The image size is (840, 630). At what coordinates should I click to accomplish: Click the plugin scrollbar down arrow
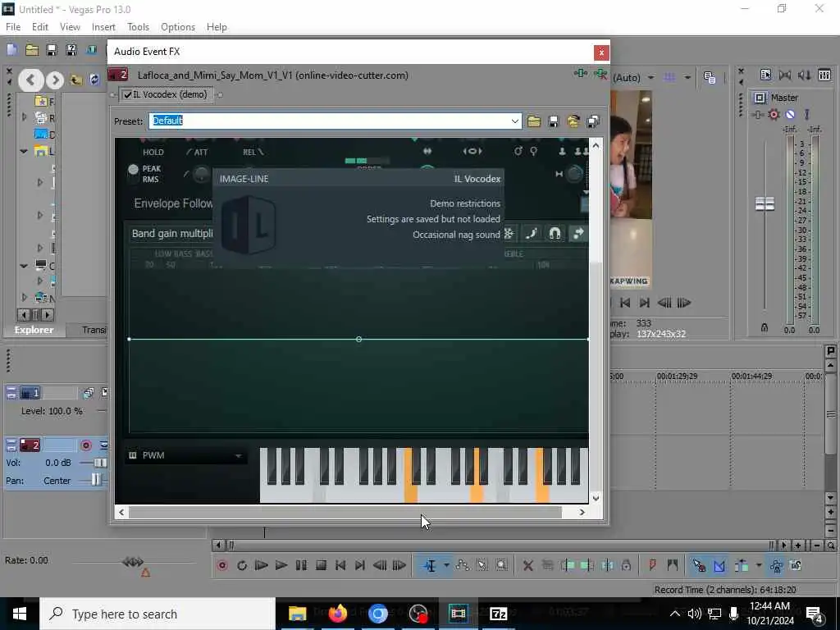pyautogui.click(x=596, y=498)
